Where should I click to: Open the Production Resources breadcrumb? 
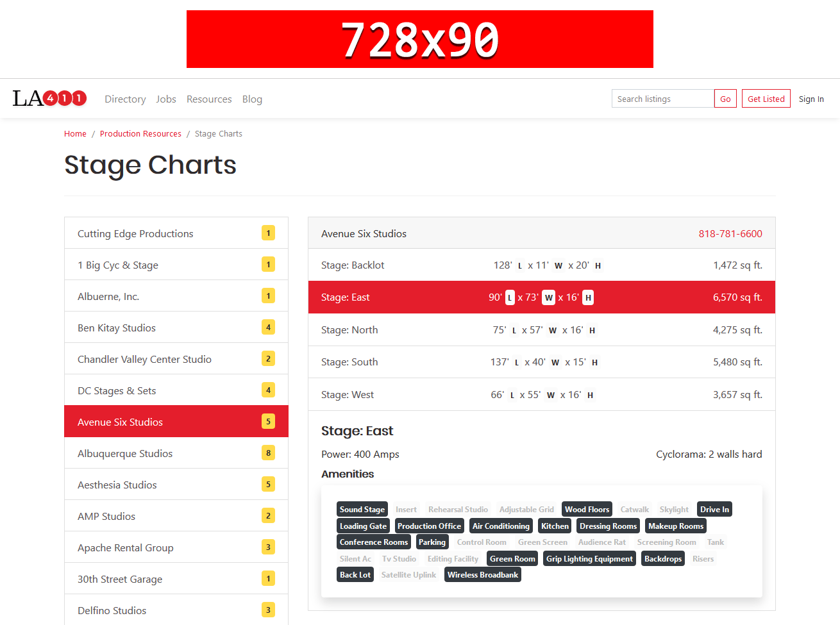point(140,133)
